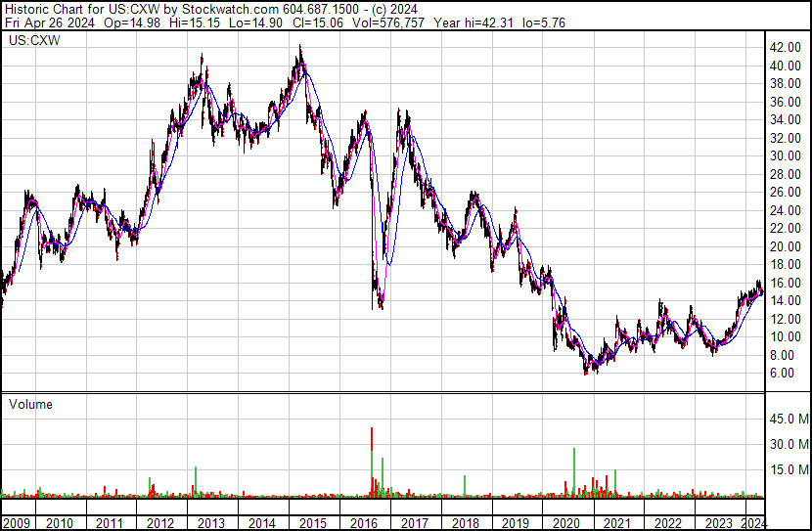This screenshot has width=812, height=531.
Task: Click the Fri Apr 26 2024 date
Action: pos(50,22)
